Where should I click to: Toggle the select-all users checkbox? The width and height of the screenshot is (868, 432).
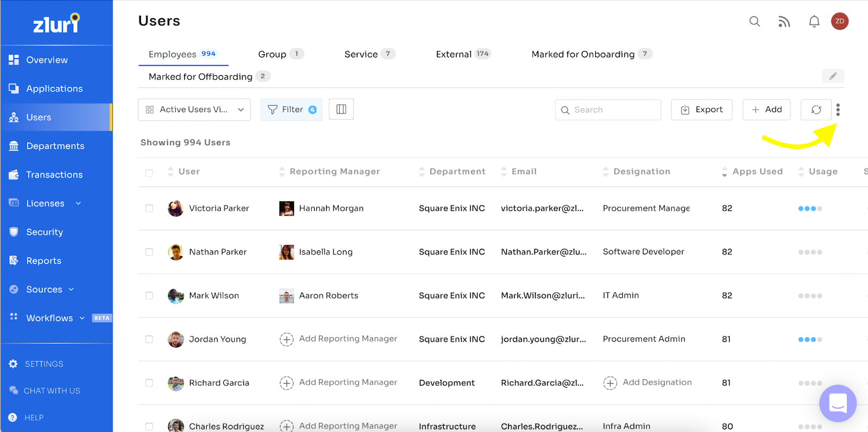click(149, 173)
